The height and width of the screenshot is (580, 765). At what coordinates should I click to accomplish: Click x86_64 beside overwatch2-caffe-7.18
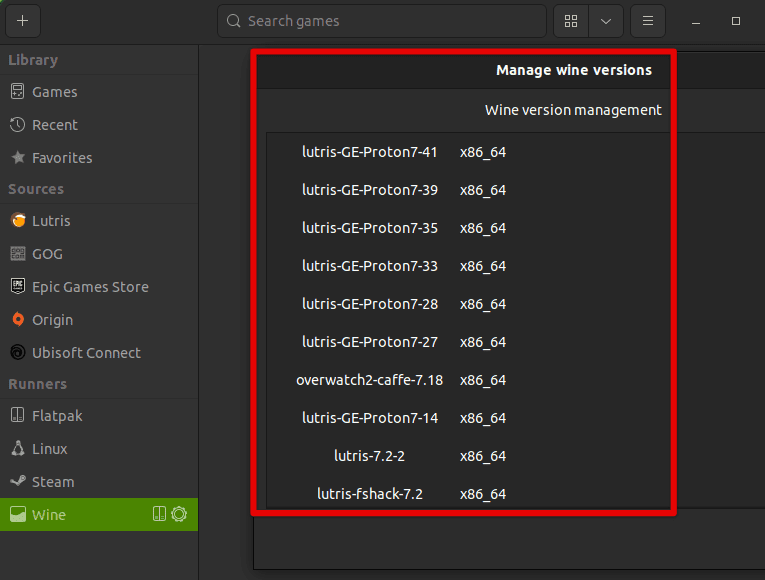[483, 380]
